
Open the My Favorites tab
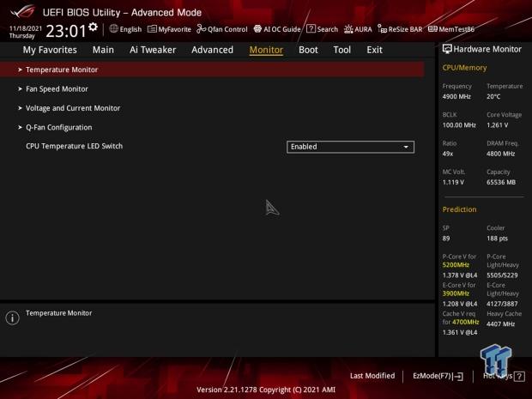click(50, 50)
